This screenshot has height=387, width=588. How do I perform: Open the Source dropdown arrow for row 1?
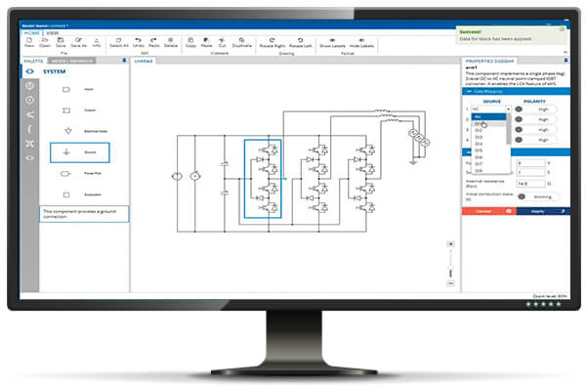(x=509, y=109)
